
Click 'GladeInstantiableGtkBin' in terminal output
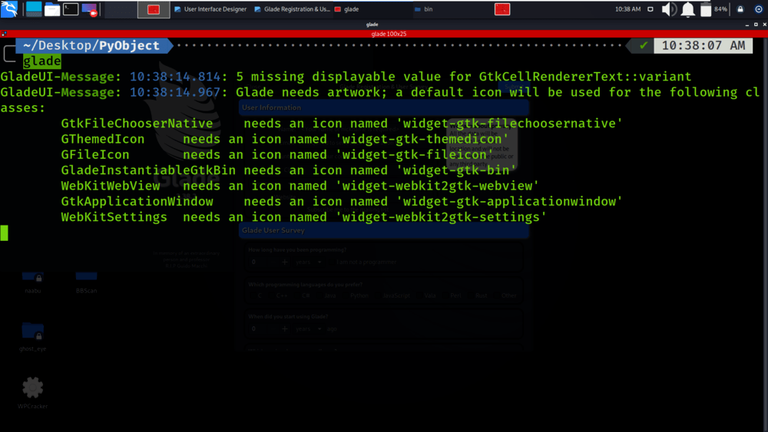[x=148, y=170]
